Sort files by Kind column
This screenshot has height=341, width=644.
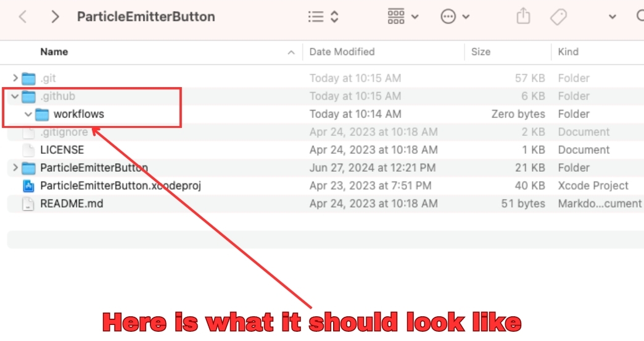coord(568,52)
